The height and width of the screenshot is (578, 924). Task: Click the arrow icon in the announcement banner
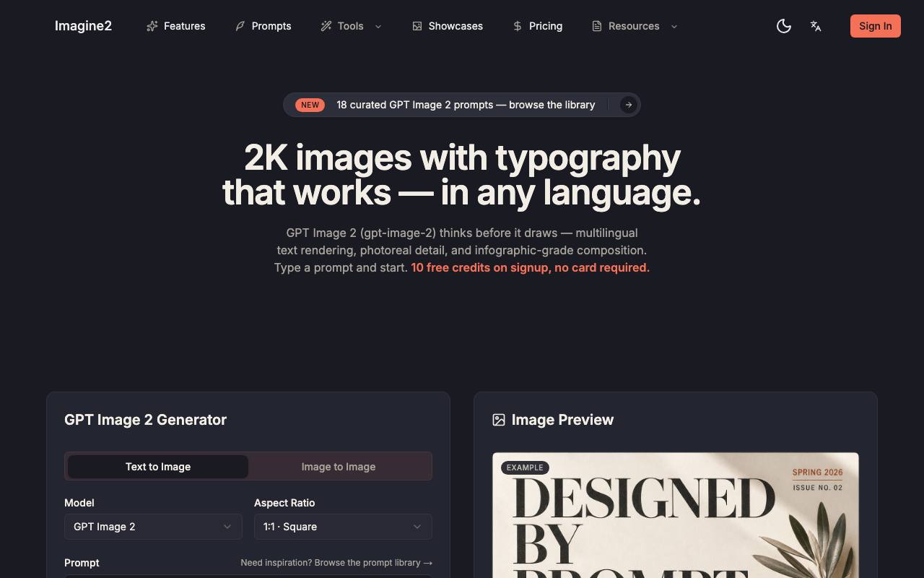(x=629, y=105)
